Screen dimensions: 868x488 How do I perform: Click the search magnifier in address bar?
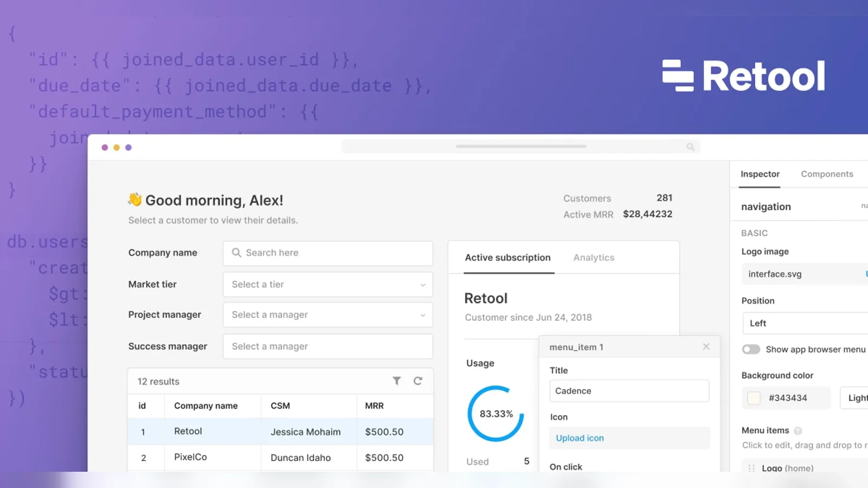(690, 147)
